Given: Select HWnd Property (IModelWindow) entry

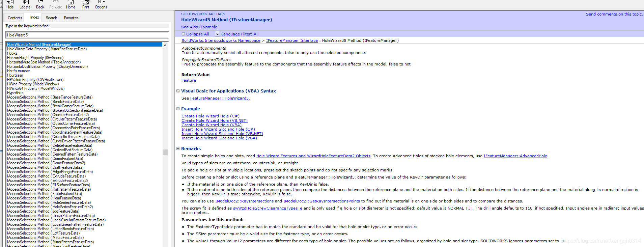Looking at the screenshot, I should pyautogui.click(x=33, y=84).
